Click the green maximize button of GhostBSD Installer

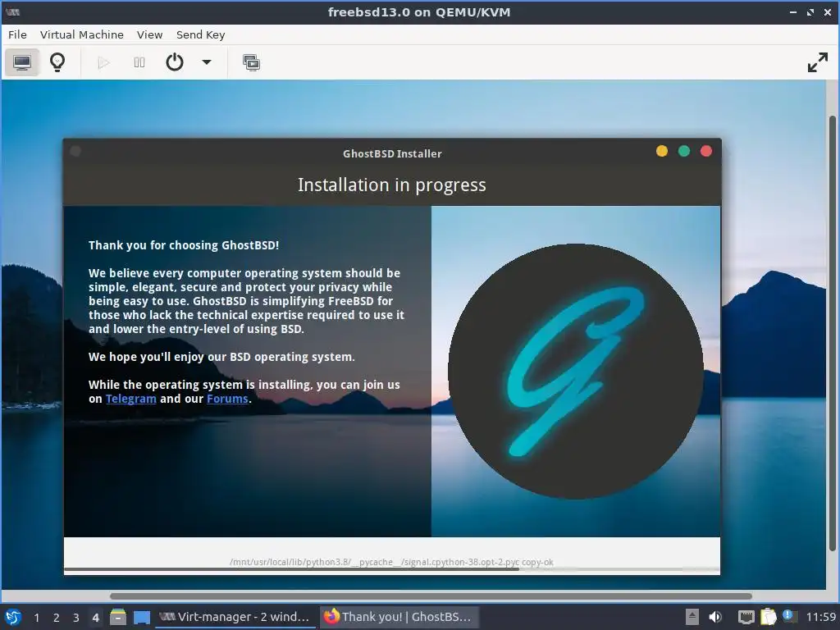683,151
